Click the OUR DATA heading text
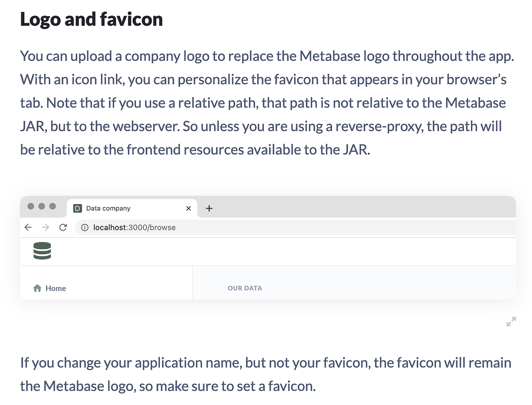 (245, 288)
